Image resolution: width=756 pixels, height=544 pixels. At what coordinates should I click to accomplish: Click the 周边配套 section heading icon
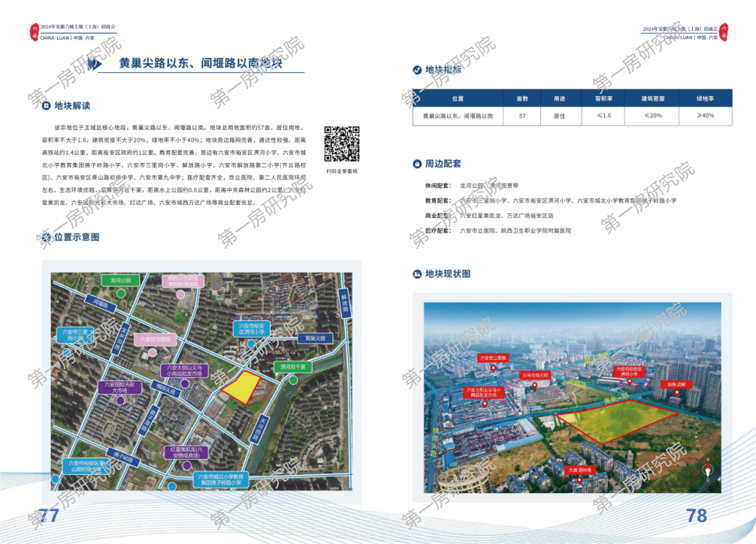point(417,164)
